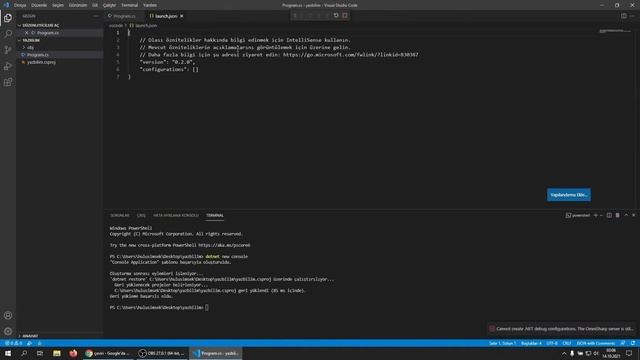Open the Terminal menu in menu bar

pyautogui.click(x=129, y=5)
